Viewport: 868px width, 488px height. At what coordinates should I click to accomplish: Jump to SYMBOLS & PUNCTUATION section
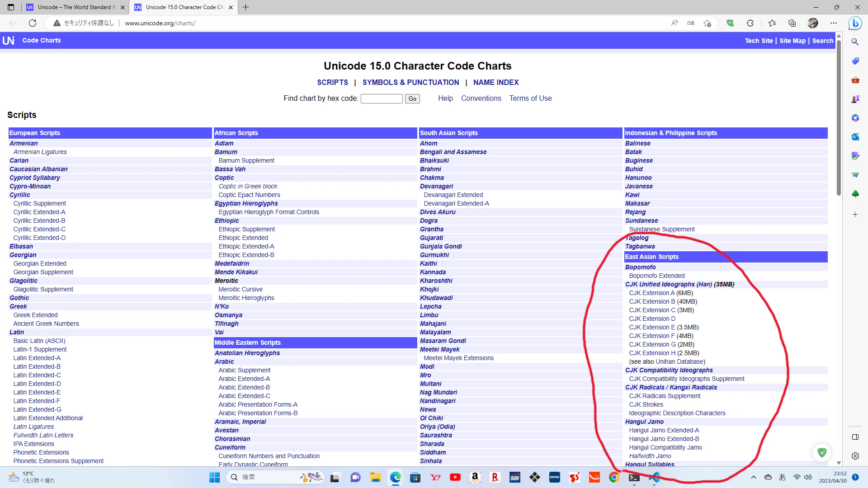410,82
